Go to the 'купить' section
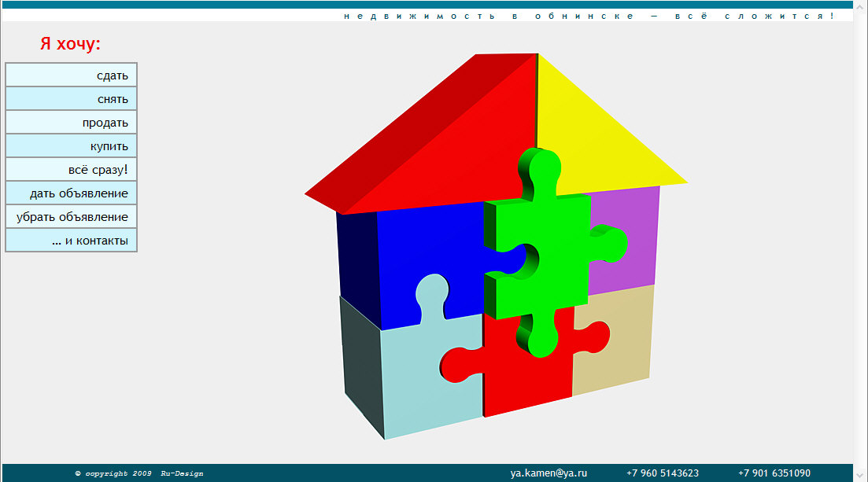 pyautogui.click(x=71, y=146)
